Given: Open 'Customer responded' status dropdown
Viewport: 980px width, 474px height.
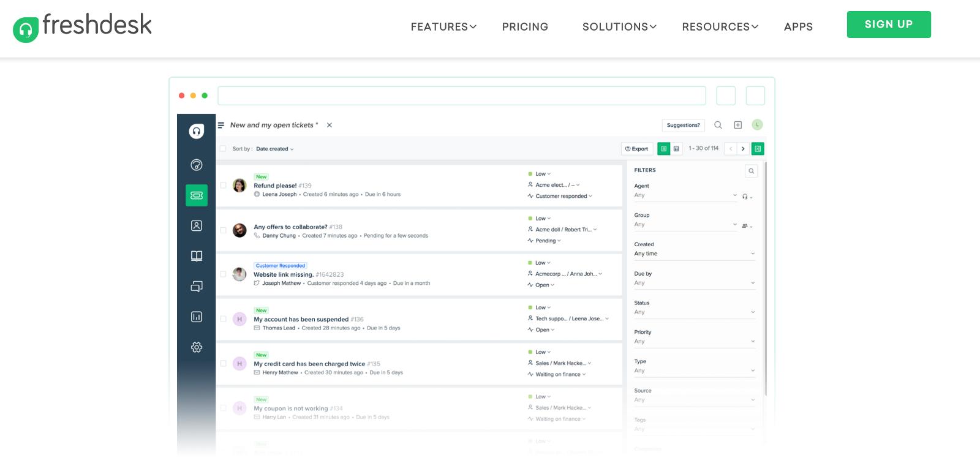Looking at the screenshot, I should tap(560, 196).
